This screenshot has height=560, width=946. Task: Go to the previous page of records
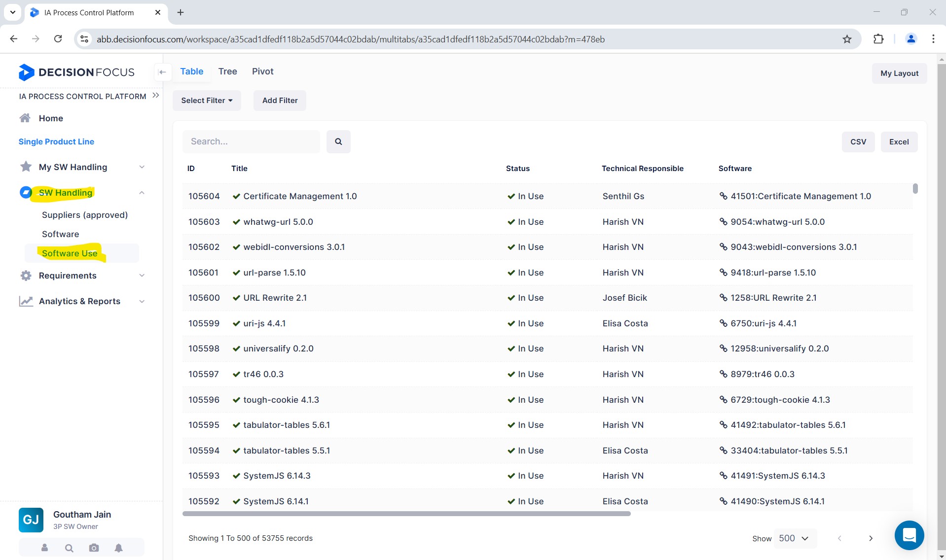[839, 538]
